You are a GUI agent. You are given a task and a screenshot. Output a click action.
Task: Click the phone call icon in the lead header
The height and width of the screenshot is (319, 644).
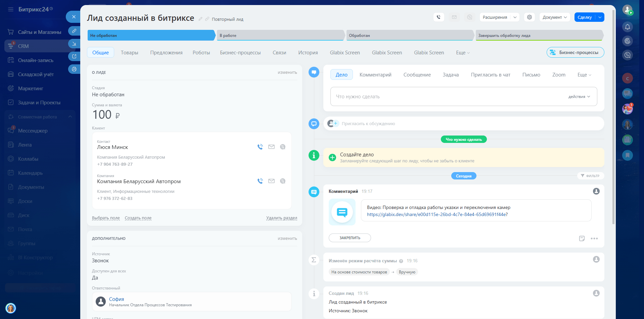(439, 17)
